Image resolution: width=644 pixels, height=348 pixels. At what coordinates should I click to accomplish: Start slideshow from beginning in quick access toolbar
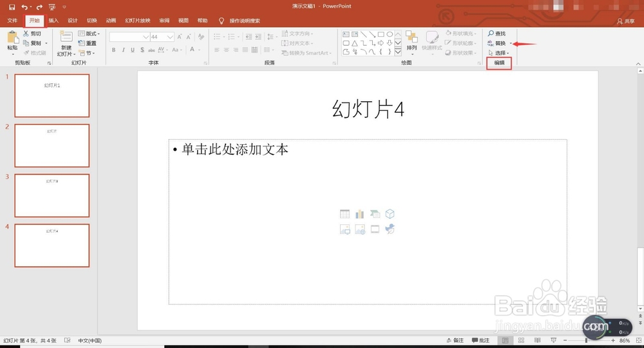pyautogui.click(x=52, y=7)
